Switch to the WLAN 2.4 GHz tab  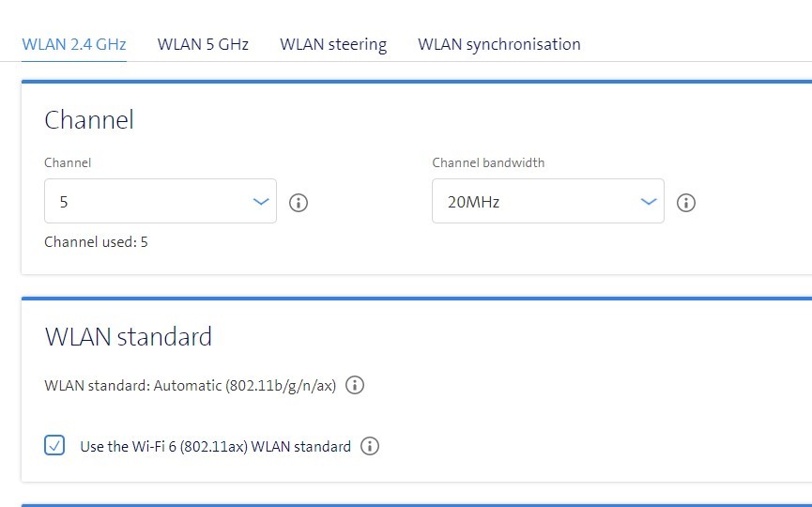click(74, 44)
